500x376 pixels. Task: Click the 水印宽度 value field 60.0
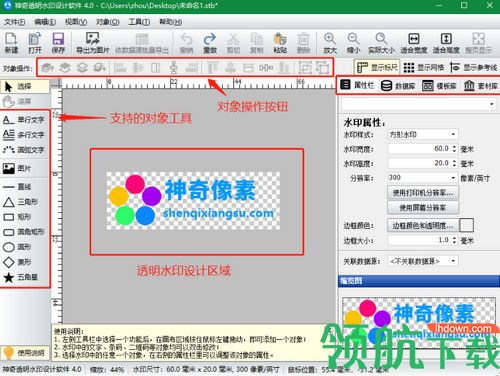pyautogui.click(x=419, y=149)
